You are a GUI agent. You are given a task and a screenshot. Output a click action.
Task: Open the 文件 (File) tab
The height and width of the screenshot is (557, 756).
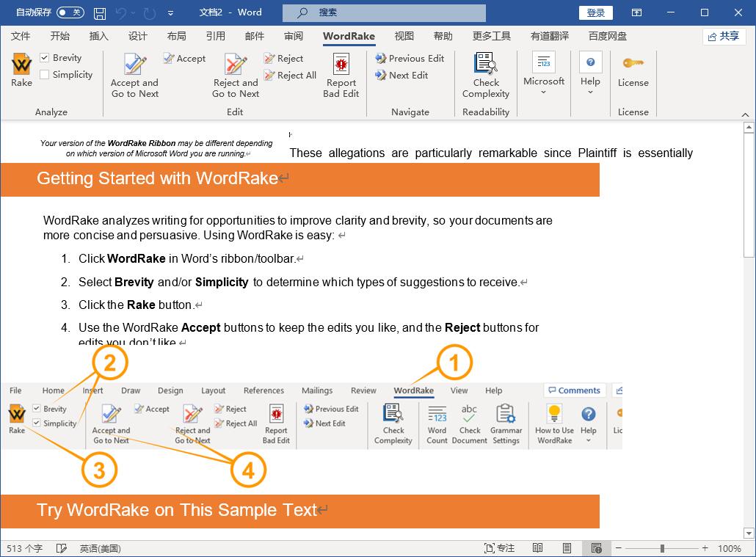click(x=21, y=36)
